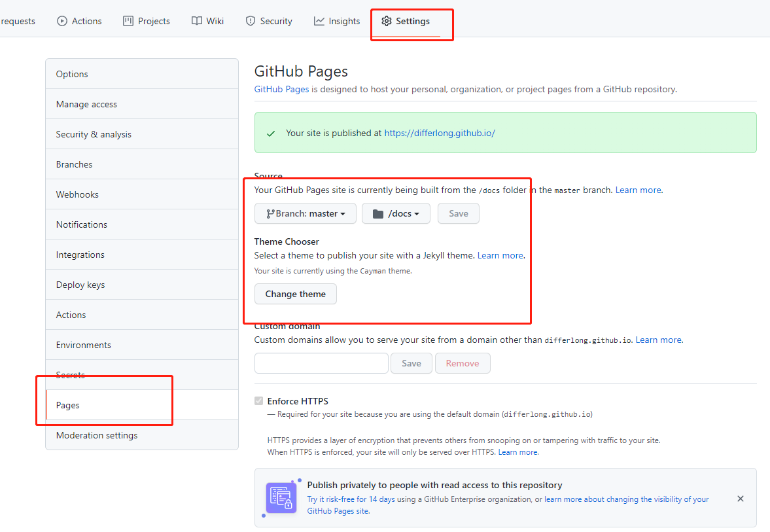The height and width of the screenshot is (532, 770).
Task: Open the Security tab
Action: pyautogui.click(x=269, y=21)
